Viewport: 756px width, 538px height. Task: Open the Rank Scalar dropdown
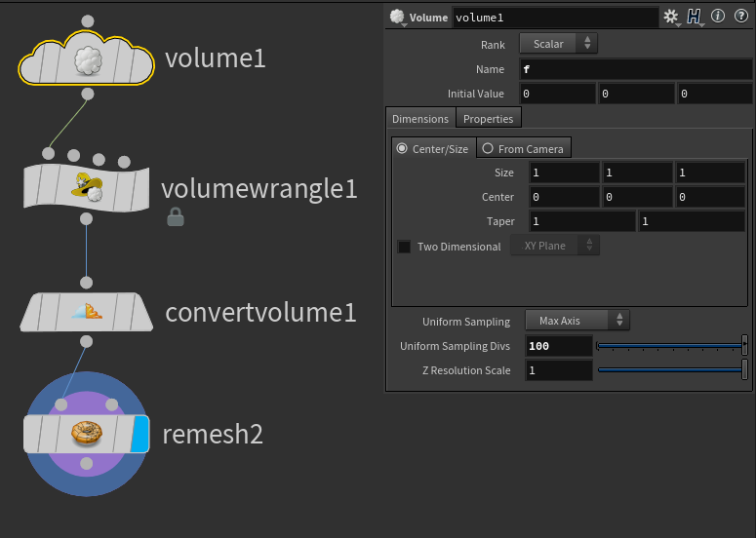[558, 44]
